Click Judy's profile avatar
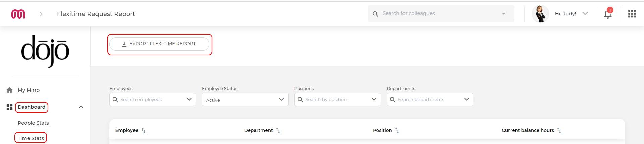This screenshot has width=644, height=144. tap(540, 14)
